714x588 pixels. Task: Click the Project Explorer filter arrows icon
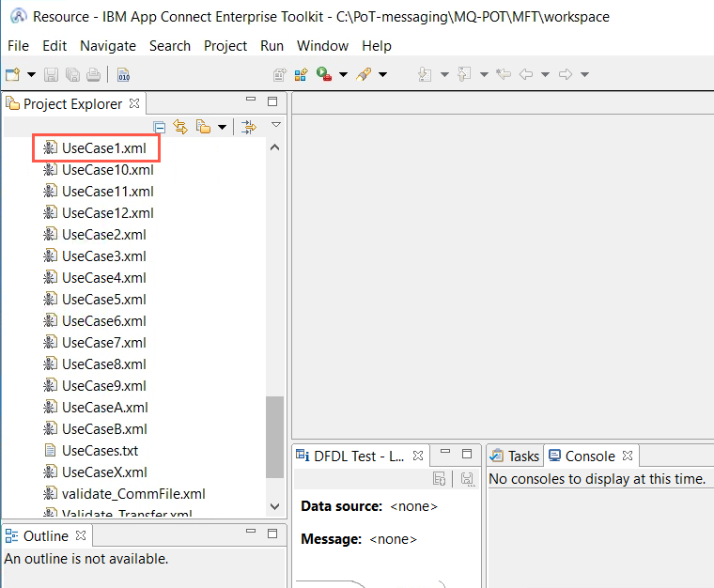(249, 127)
